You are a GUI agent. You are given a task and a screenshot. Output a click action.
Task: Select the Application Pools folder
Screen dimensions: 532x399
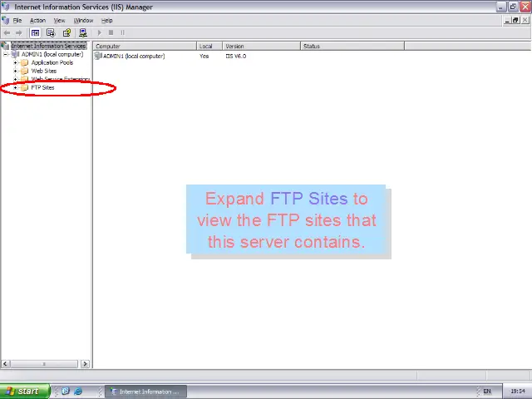tap(52, 62)
